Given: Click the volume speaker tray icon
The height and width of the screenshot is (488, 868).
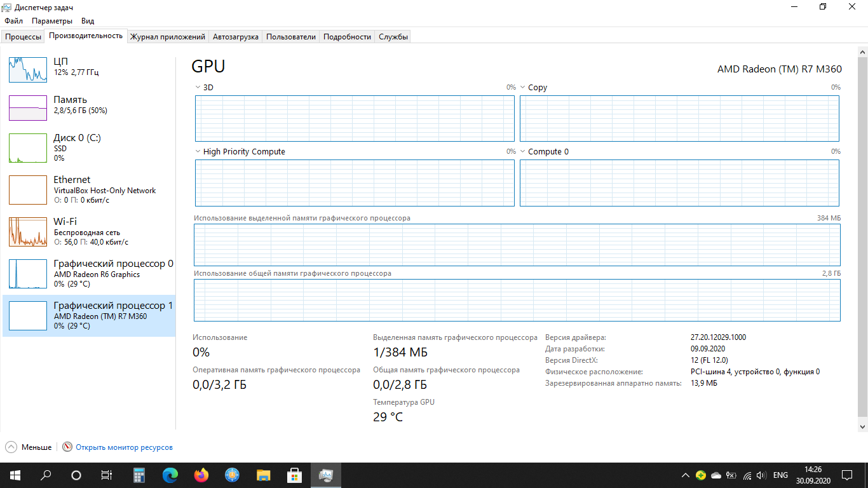Looking at the screenshot, I should 763,475.
